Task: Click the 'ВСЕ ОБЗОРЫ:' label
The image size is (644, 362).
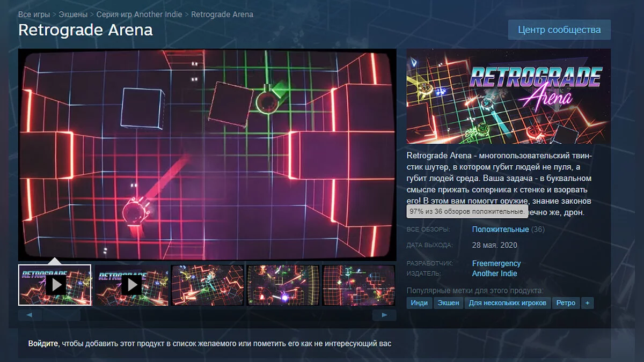Action: point(428,230)
